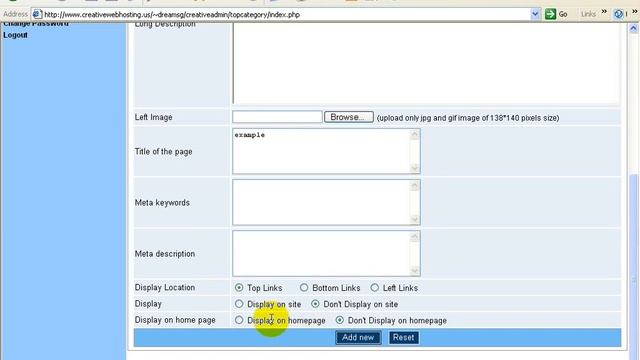Click the Meta description label
The image size is (640, 360).
[165, 254]
